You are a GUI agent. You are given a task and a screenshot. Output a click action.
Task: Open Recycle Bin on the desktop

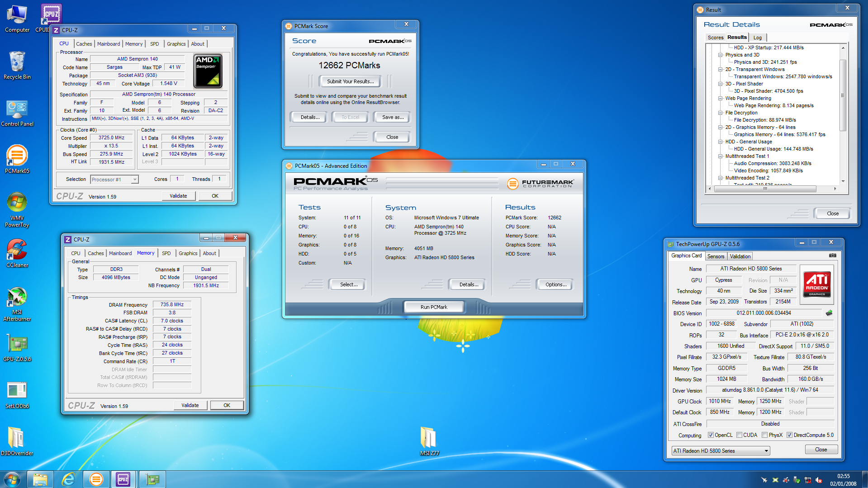point(17,65)
